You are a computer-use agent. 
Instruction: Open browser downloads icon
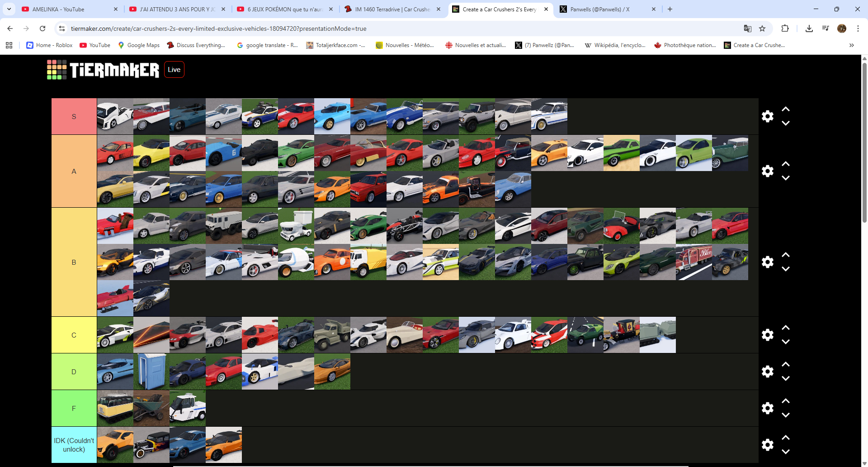point(809,29)
